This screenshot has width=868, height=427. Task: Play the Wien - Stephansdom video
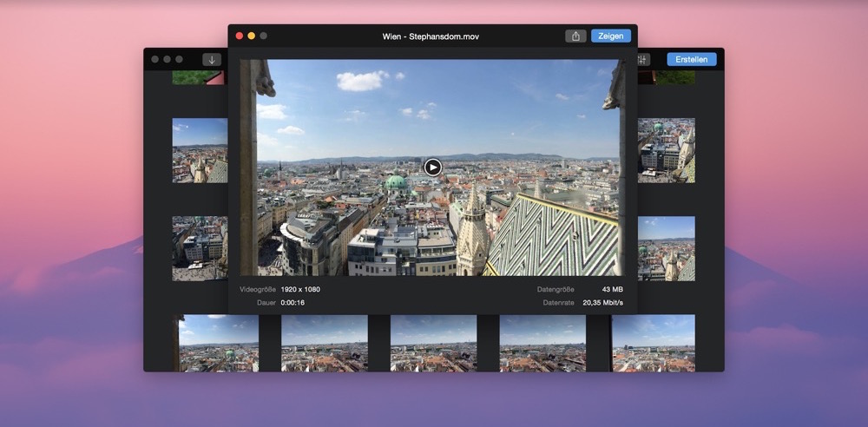[x=432, y=167]
